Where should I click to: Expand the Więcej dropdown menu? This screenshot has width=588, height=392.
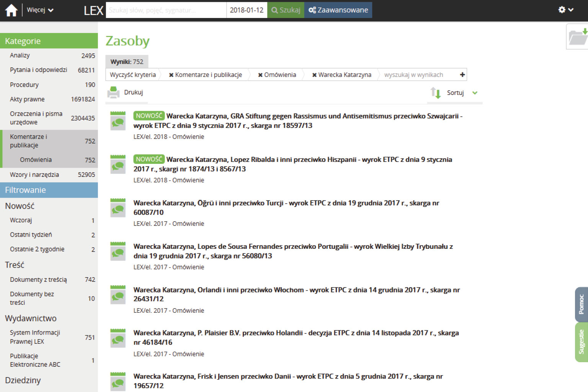tap(40, 10)
